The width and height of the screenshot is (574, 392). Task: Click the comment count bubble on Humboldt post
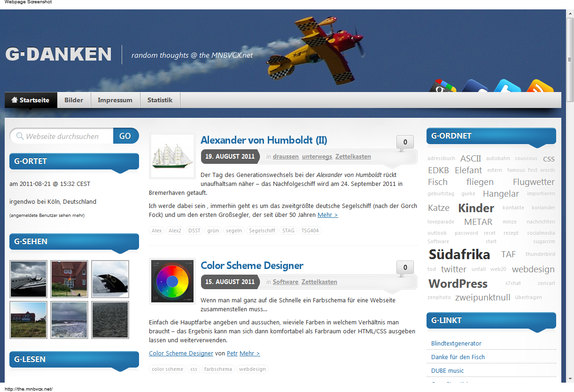[405, 142]
